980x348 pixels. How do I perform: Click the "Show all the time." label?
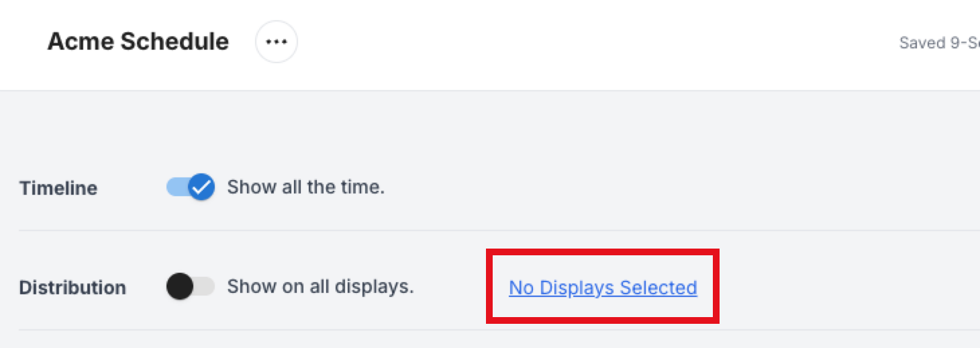(305, 187)
